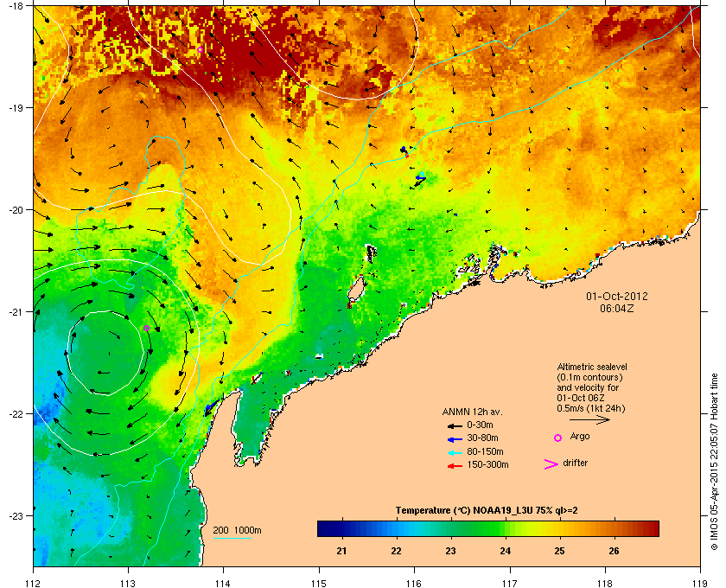Click the elongated island near 115.4E 20.8S
This screenshot has height=588, width=726.
pos(355,289)
